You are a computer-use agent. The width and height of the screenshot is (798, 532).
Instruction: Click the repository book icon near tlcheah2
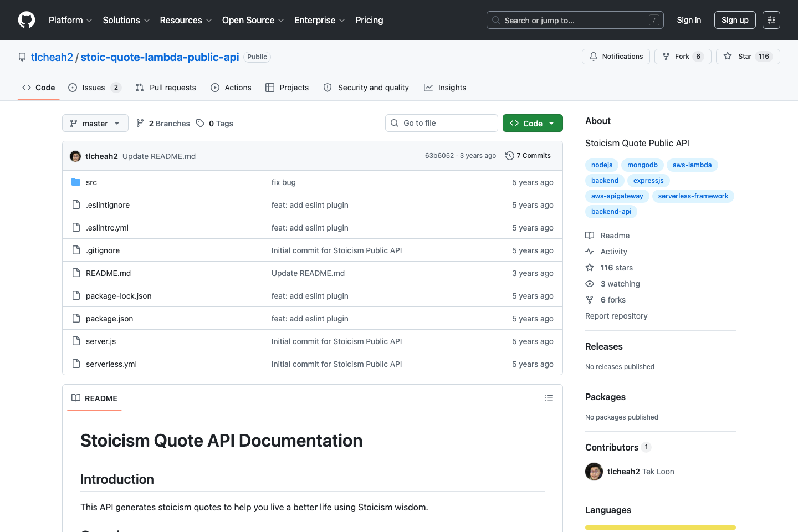pos(22,57)
